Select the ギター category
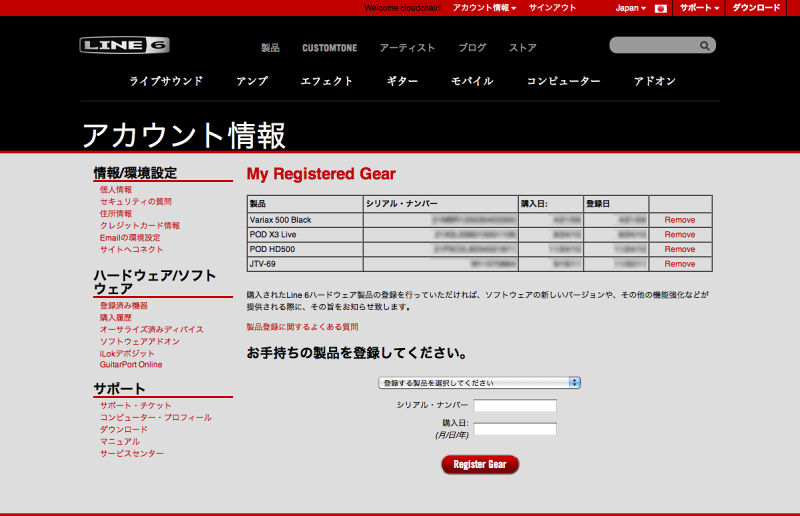 click(402, 81)
